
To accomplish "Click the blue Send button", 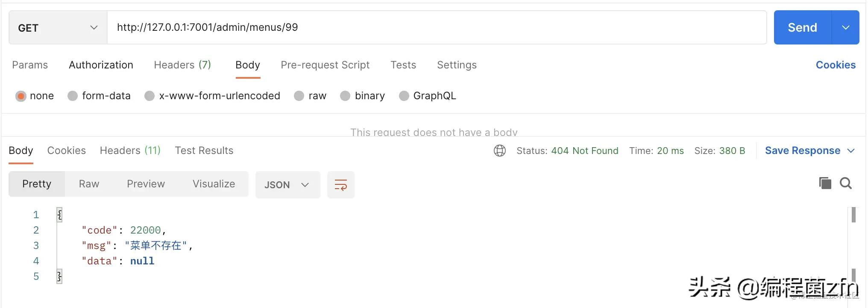I will [x=803, y=27].
